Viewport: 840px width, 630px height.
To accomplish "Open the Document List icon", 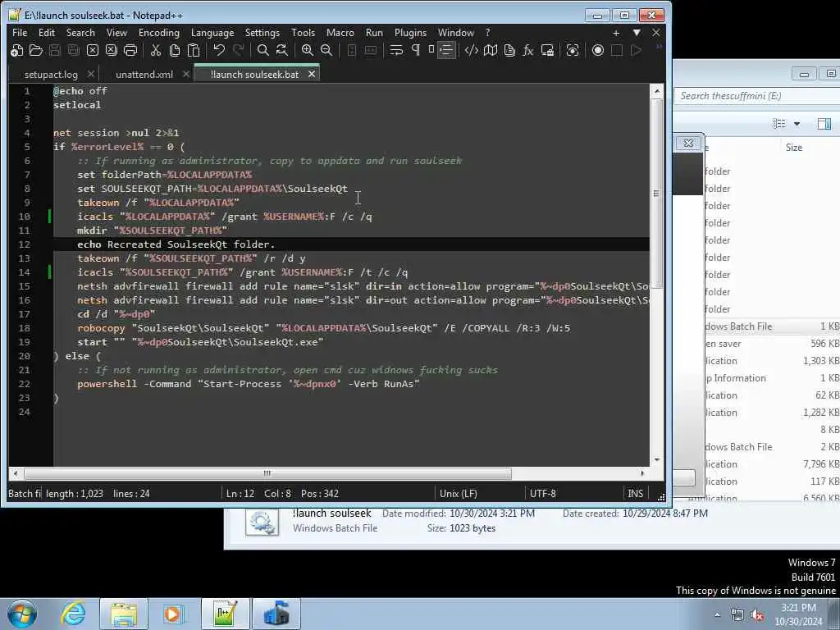I will tap(509, 50).
